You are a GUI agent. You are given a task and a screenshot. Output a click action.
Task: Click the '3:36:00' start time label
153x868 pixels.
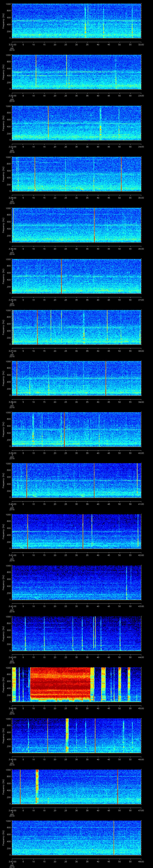tap(12, 300)
